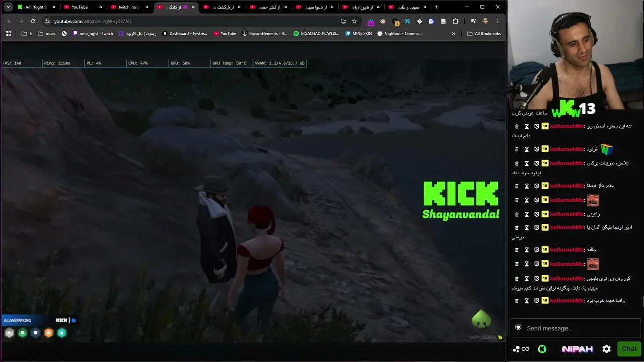View site information for youtube.com
Viewport: 644px width, 362px height.
click(47, 21)
